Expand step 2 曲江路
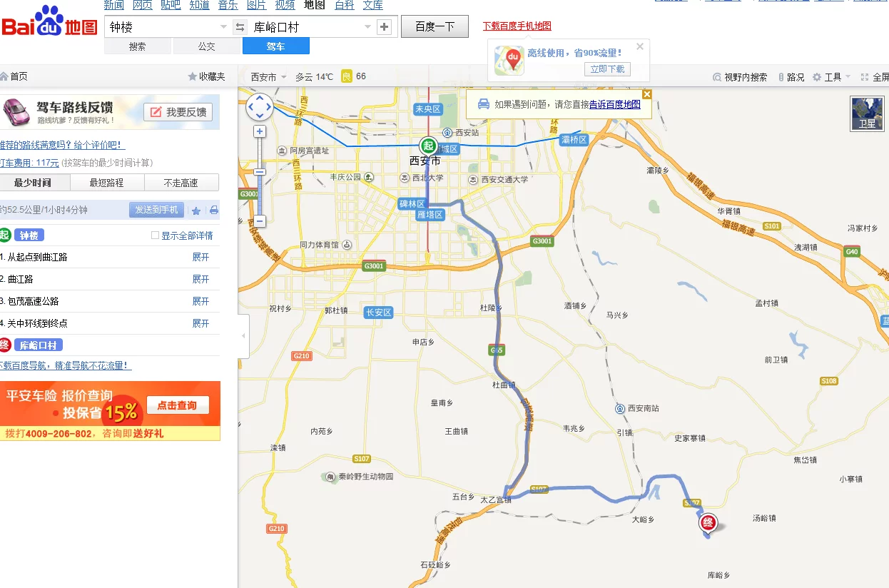This screenshot has height=588, width=889. tap(200, 279)
